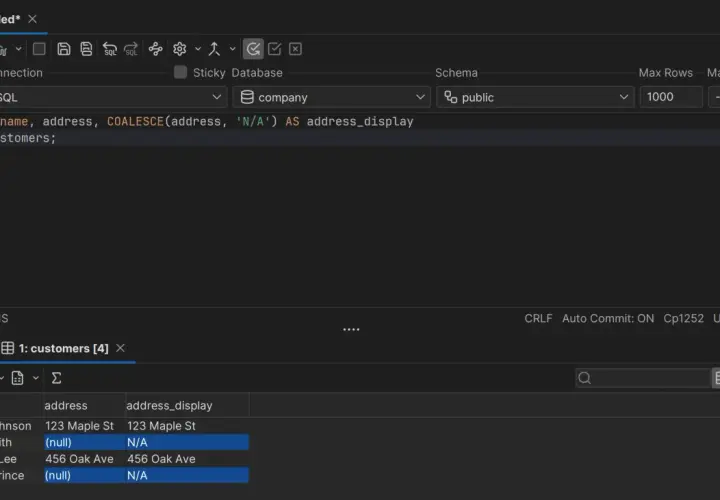Click the COALESCE keyword in the editor

pyautogui.click(x=135, y=122)
